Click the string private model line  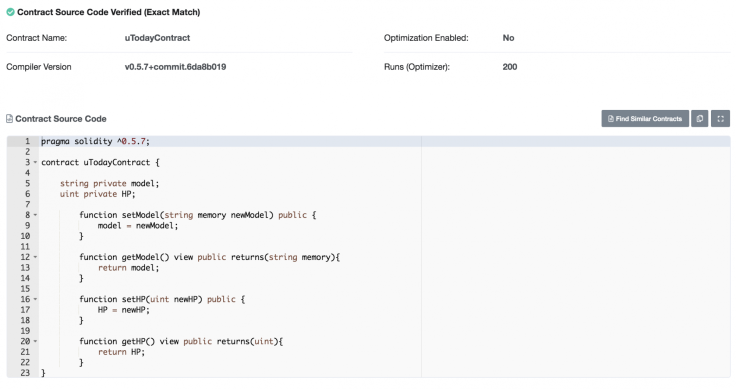tap(109, 183)
